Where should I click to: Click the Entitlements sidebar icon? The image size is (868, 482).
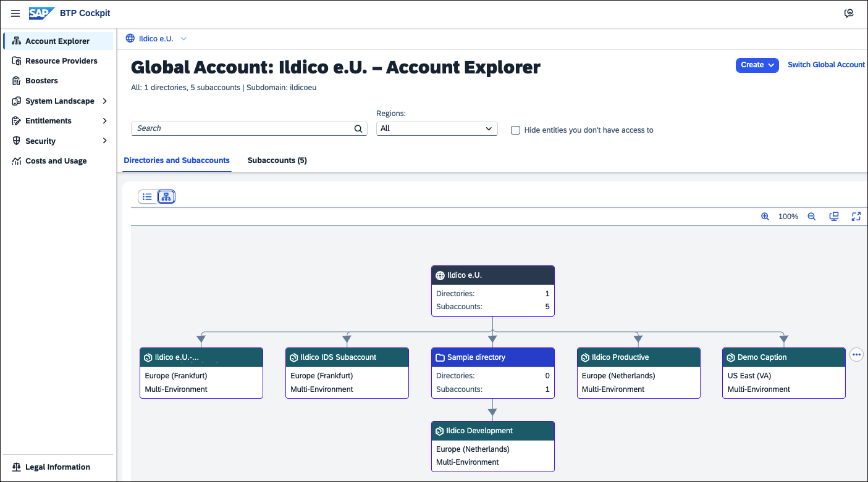tap(17, 121)
